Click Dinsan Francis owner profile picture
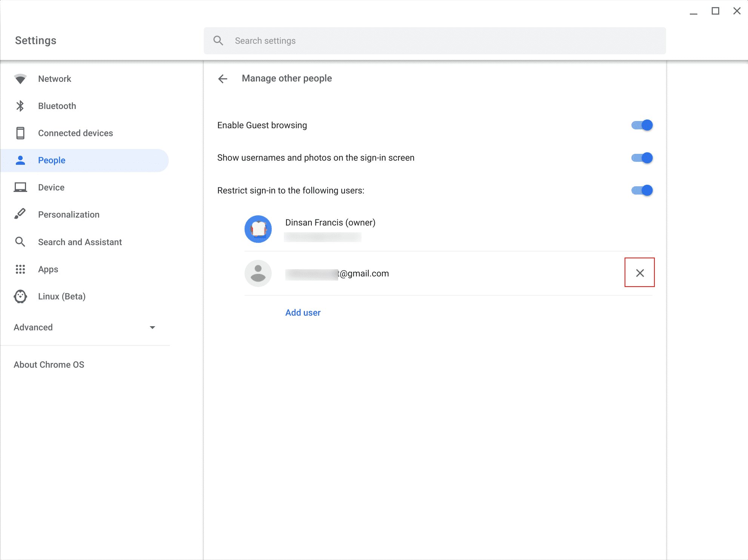748x560 pixels. (x=258, y=229)
